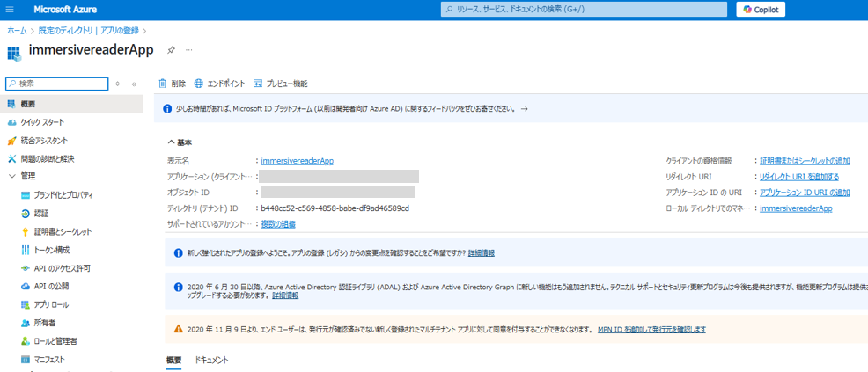Focus the top resource search bar
This screenshot has height=372, width=868.
(584, 10)
